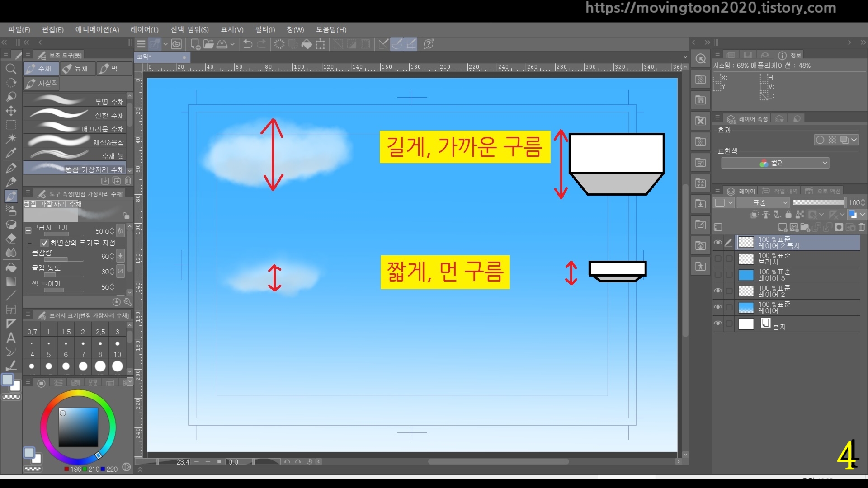Screen dimensions: 868x488
Task: Open 물감량 dynamics settings button
Action: point(121,256)
